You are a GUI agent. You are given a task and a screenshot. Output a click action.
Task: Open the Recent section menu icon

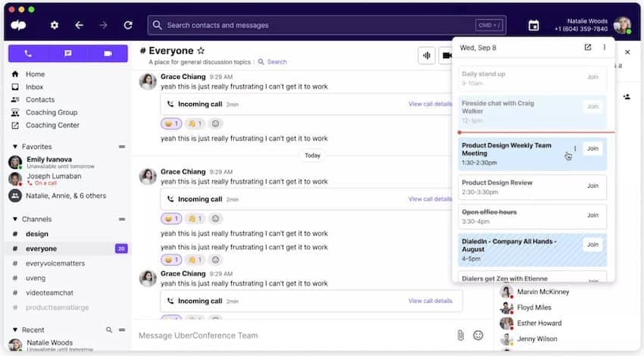[122, 329]
